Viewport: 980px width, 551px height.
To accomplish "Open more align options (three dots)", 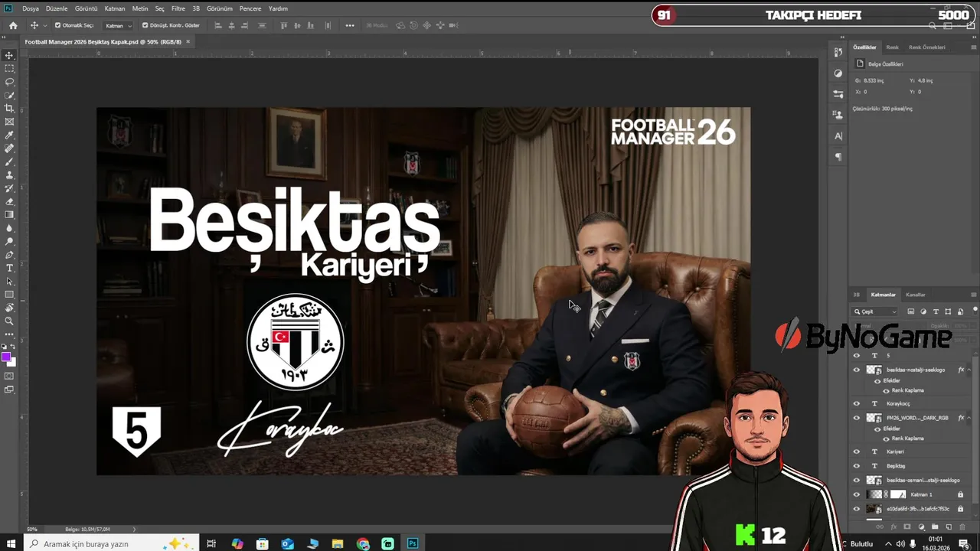I will tap(350, 25).
